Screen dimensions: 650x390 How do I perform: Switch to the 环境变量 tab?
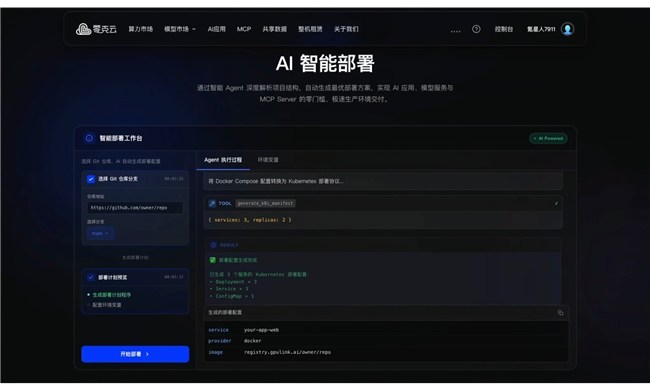[x=268, y=160]
